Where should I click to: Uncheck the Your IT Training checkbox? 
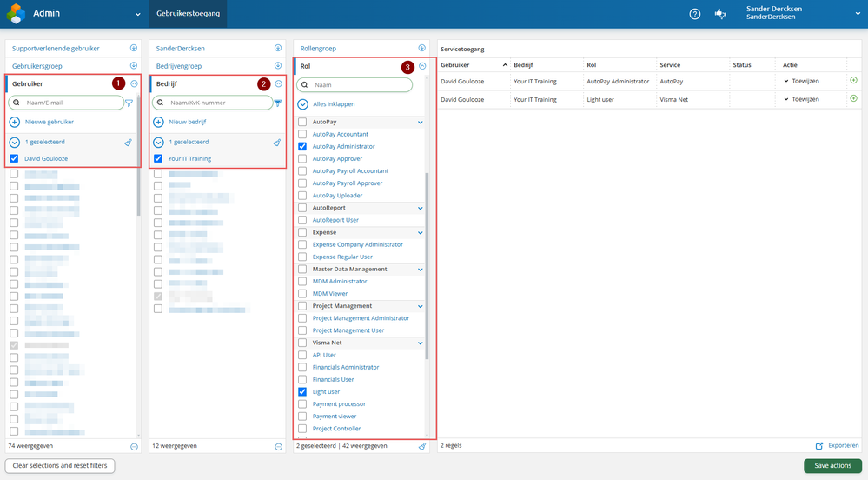click(158, 159)
